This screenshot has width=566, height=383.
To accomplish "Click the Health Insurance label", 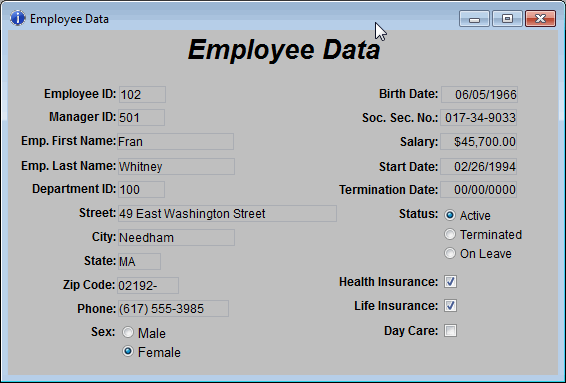I will tap(389, 282).
